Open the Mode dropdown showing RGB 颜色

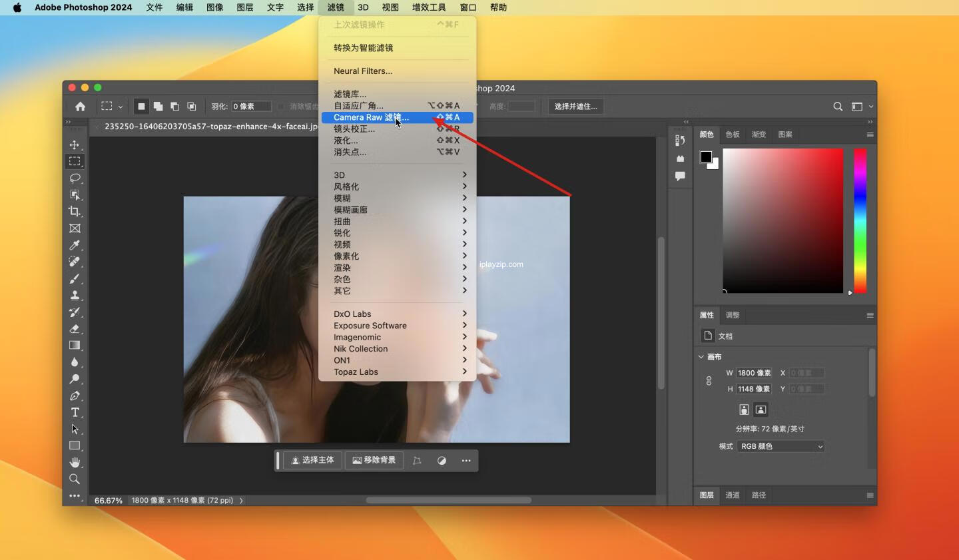(781, 446)
